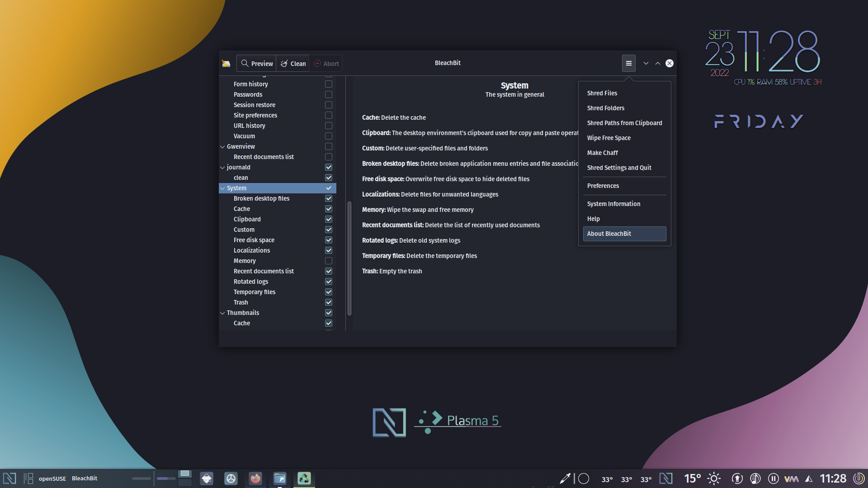The image size is (868, 488).
Task: Open Preferences from the menu
Action: pyautogui.click(x=624, y=186)
